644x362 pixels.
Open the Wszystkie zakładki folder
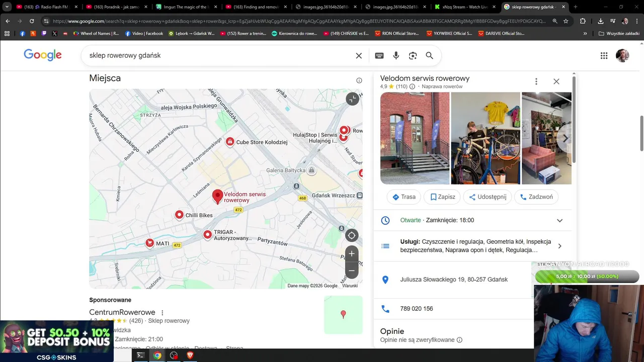(619, 34)
